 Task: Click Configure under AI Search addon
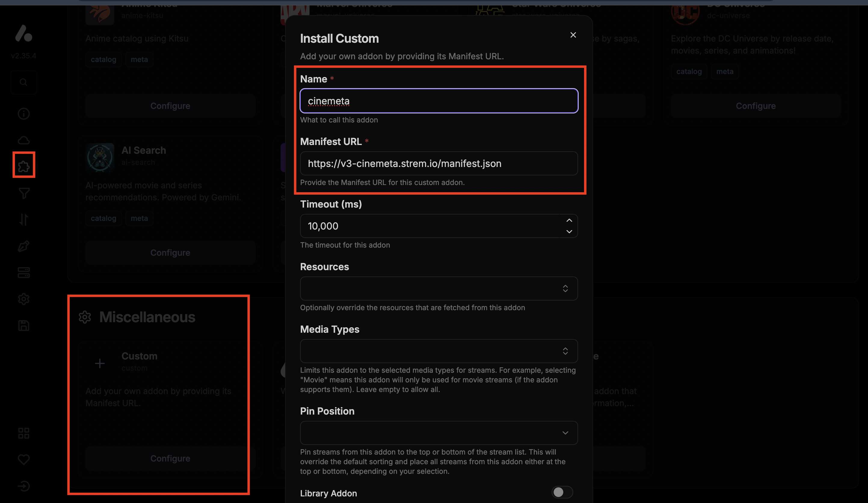pyautogui.click(x=170, y=252)
